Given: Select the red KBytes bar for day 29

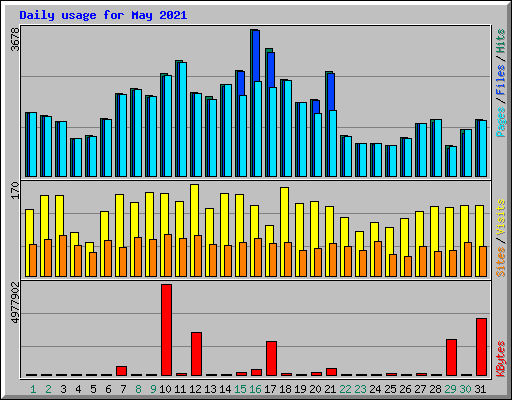Looking at the screenshot, I should point(451,357).
